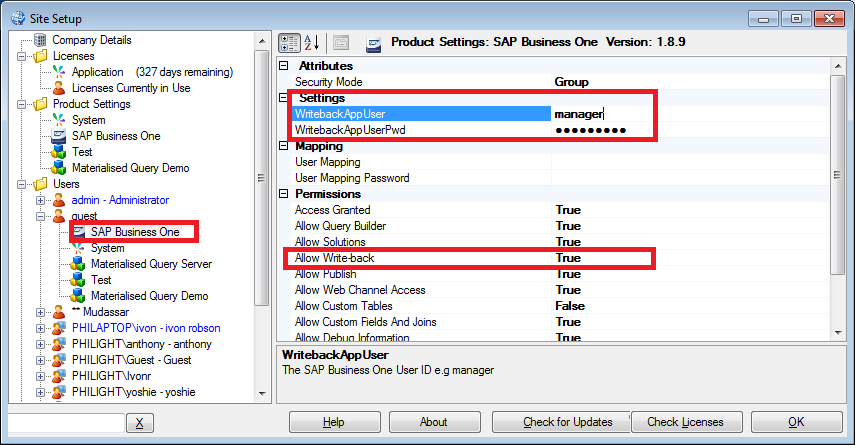Click the Property Pages toolbar icon
The height and width of the screenshot is (445, 855).
341,43
